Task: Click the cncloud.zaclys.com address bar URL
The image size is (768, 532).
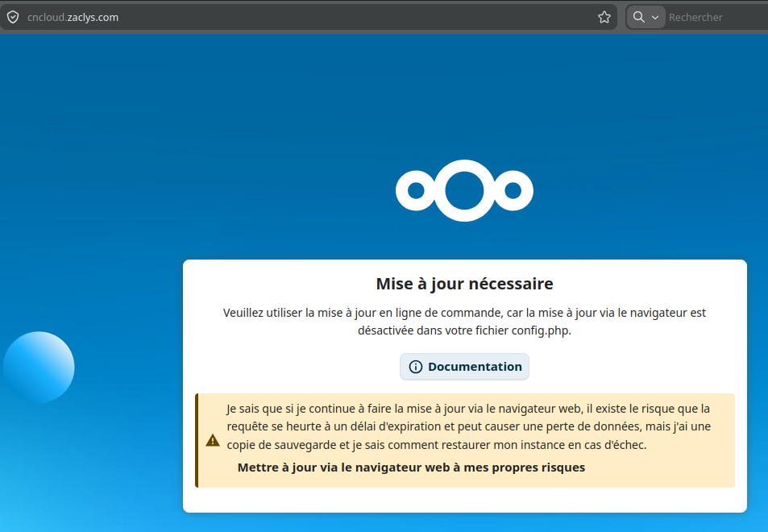Action: pyautogui.click(x=73, y=17)
